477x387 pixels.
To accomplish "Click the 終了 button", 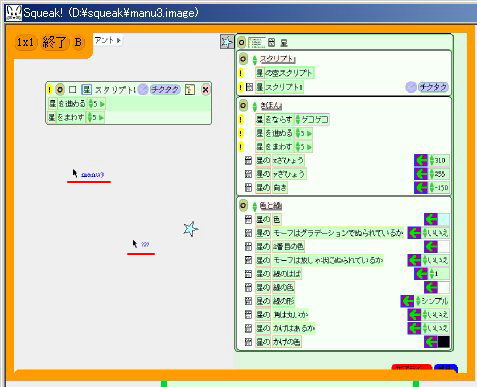I will (x=55, y=43).
